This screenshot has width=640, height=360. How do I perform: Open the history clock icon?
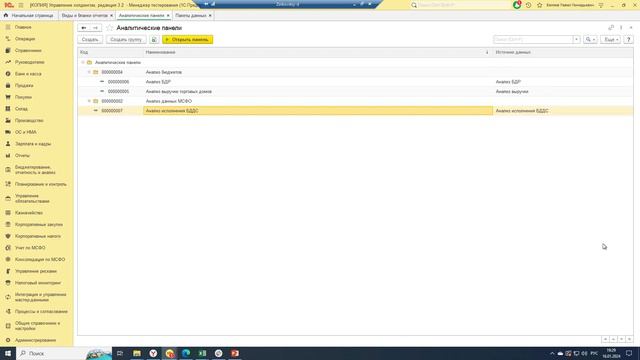coord(529,5)
